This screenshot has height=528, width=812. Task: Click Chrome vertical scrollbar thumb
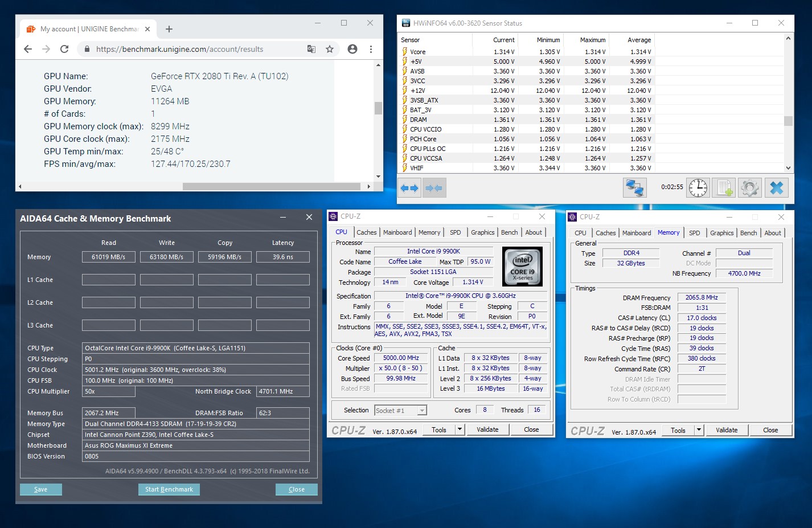(x=378, y=108)
